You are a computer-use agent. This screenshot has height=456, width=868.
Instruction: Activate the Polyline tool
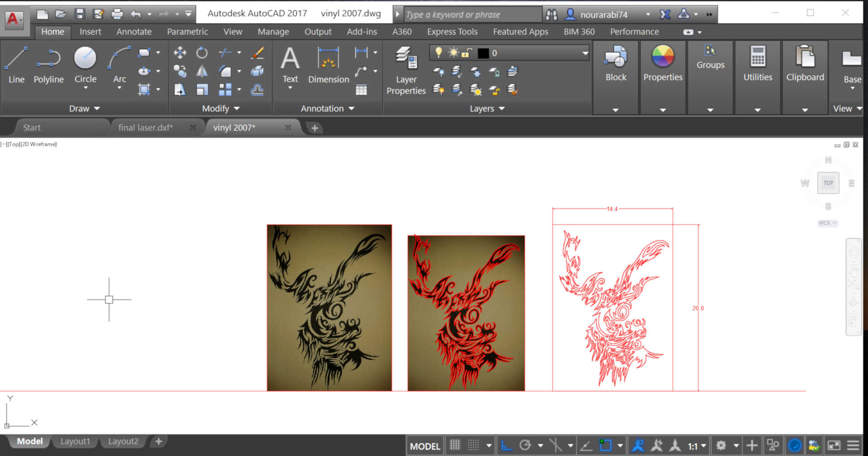(x=49, y=66)
